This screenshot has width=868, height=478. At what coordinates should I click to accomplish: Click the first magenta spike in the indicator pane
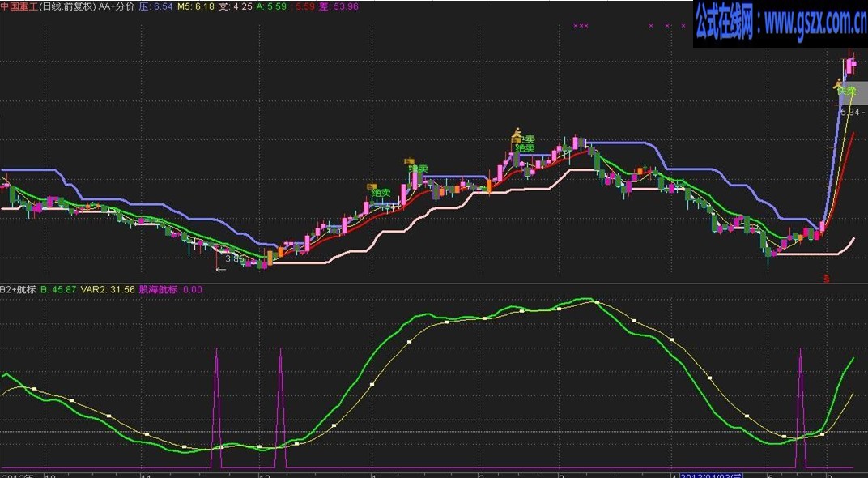click(216, 409)
